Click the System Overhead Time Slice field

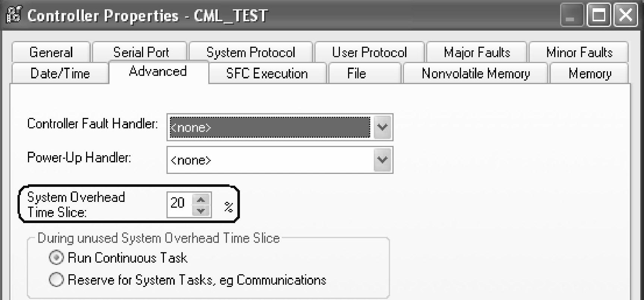point(178,204)
